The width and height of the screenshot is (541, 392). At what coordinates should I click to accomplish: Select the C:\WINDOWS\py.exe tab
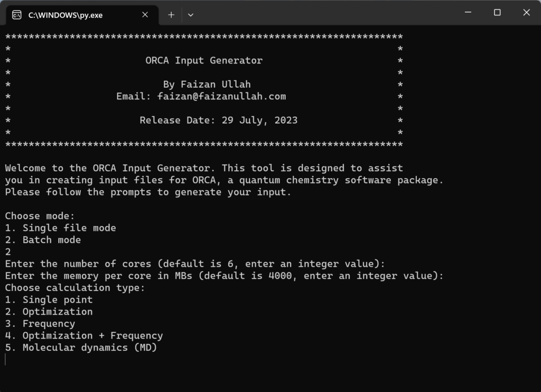74,15
